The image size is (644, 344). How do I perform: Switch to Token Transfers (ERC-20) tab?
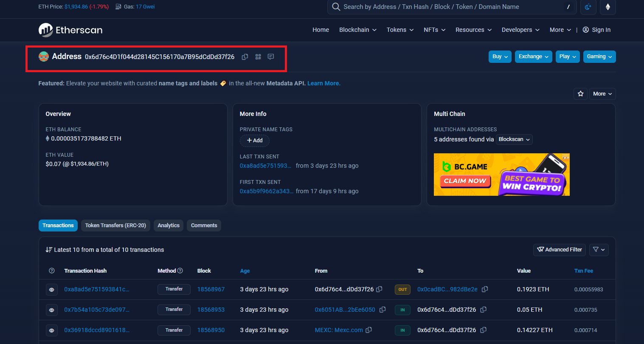pos(115,226)
